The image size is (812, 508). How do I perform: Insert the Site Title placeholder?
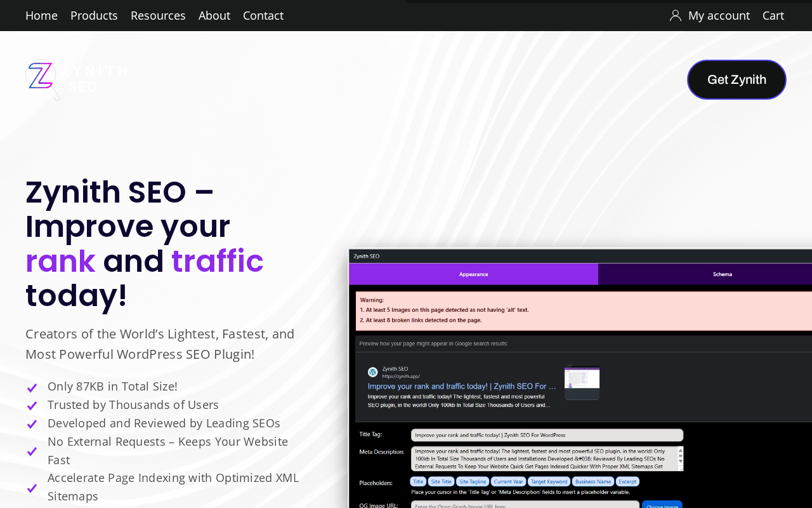441,482
